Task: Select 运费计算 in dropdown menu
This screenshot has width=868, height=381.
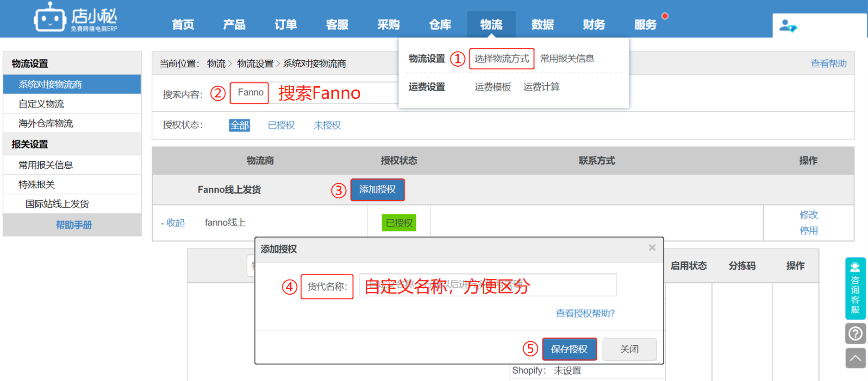Action: point(541,87)
